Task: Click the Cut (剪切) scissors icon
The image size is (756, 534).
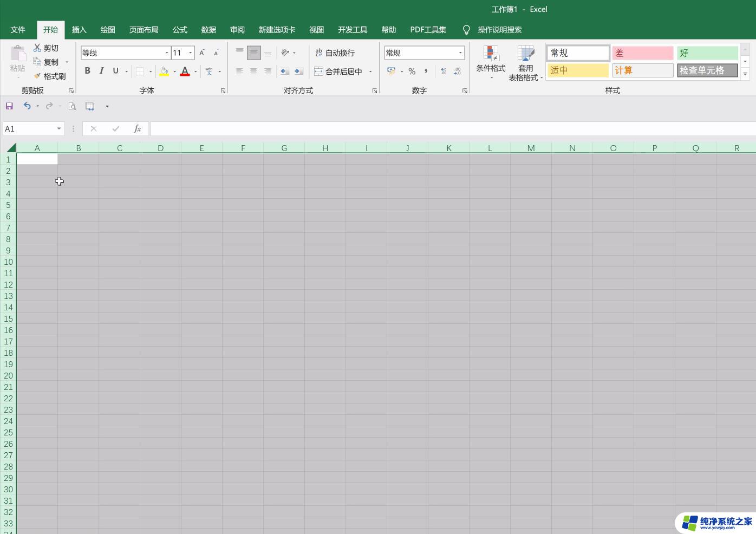Action: [37, 48]
